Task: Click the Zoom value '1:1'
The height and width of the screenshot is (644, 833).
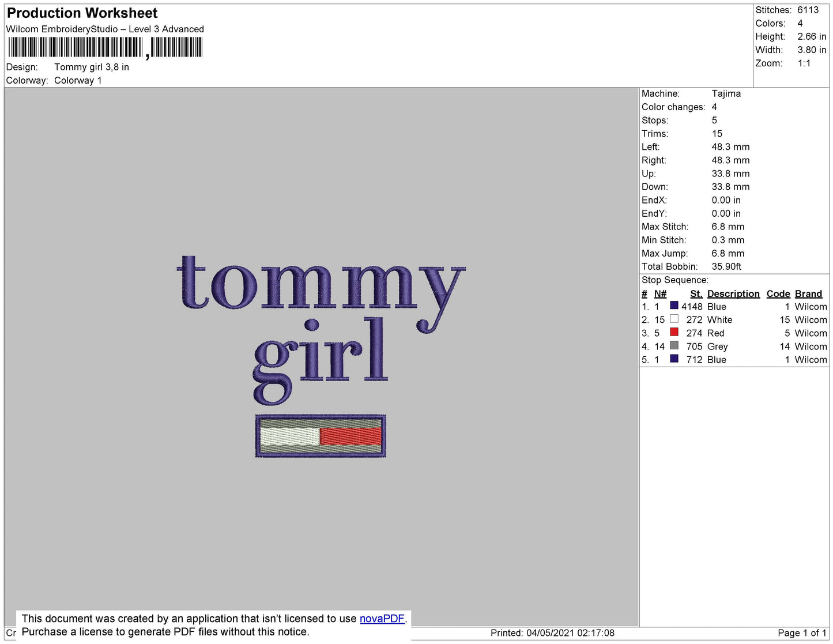Action: point(804,63)
